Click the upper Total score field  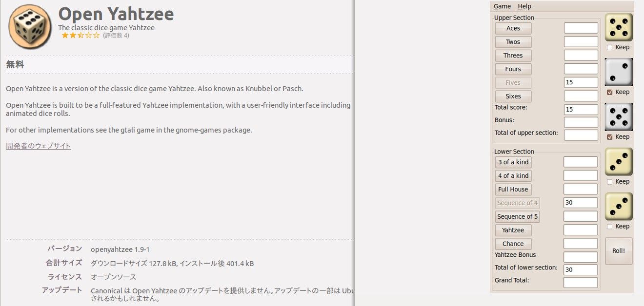[x=581, y=110]
